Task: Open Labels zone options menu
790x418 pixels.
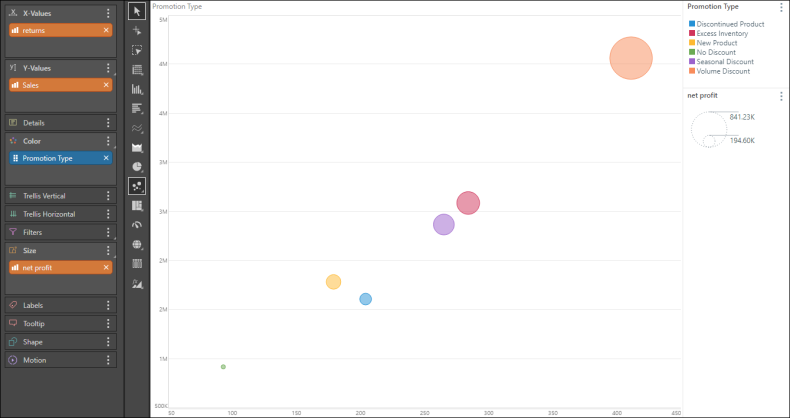Action: point(108,305)
